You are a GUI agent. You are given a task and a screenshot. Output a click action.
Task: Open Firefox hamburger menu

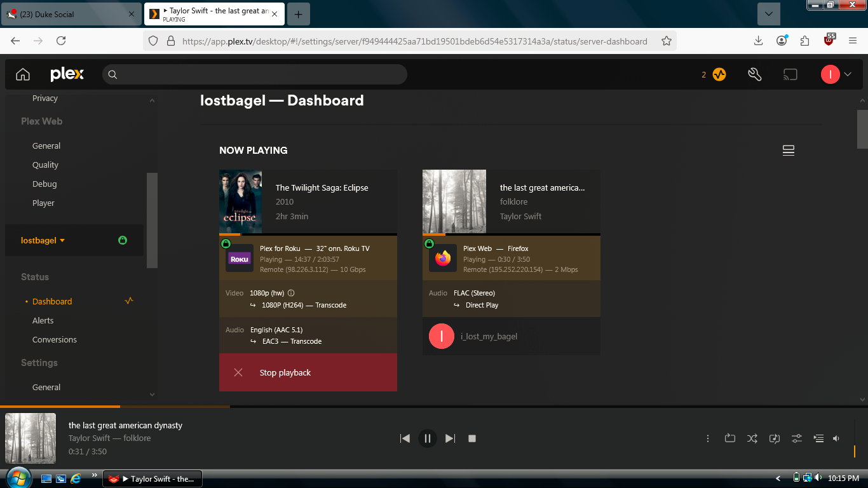[x=853, y=41]
